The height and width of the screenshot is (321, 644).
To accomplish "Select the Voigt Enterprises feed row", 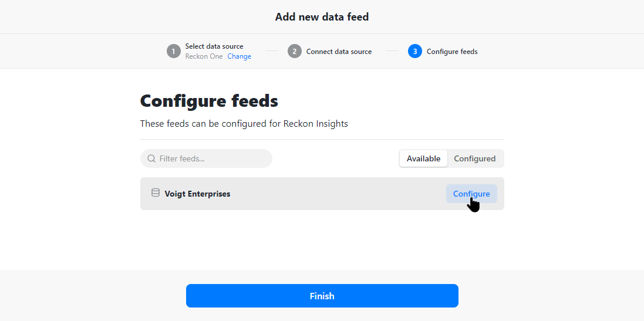I will [x=322, y=194].
